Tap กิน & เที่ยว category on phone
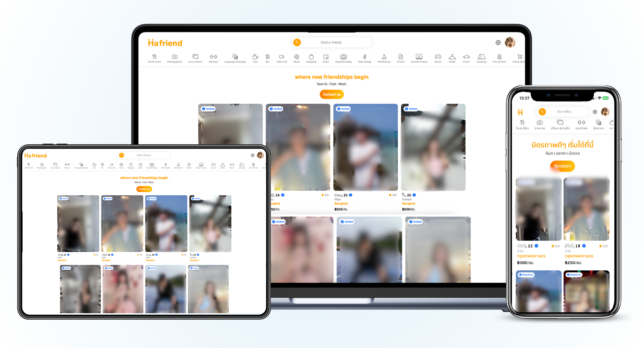This screenshot has width=644, height=348. click(x=522, y=125)
